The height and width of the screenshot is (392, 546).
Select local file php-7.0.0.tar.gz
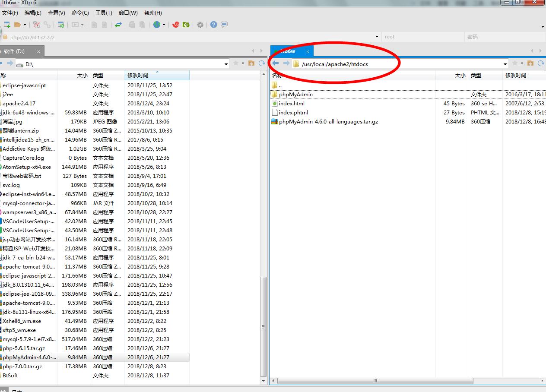click(22, 366)
